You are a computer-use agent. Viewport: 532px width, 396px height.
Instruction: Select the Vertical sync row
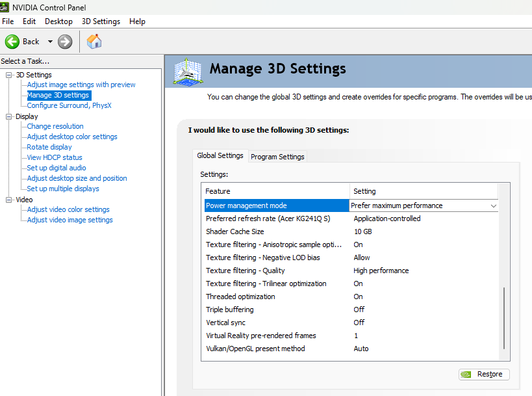351,323
